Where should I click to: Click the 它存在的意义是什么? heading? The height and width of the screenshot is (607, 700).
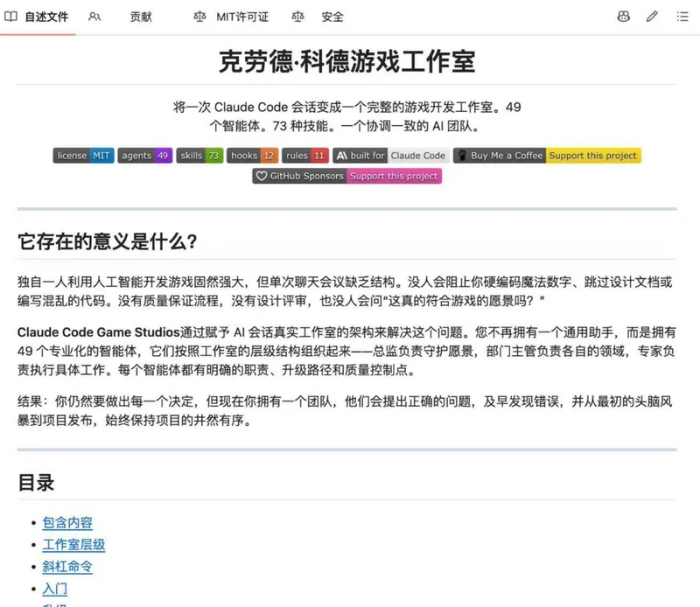pos(108,242)
